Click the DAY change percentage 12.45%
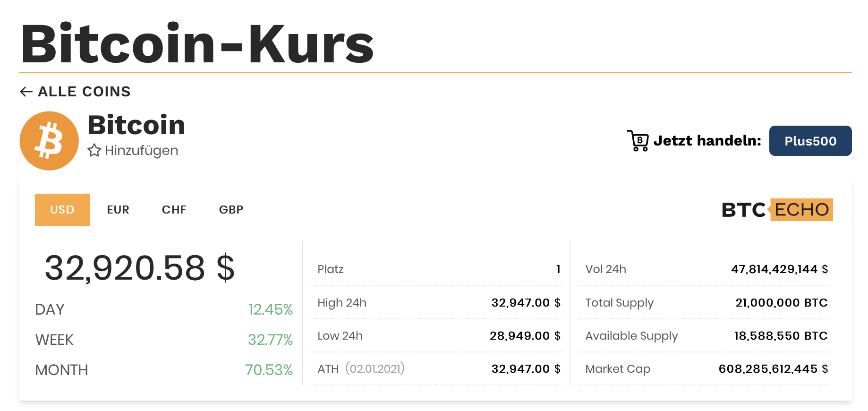This screenshot has width=868, height=411. [x=270, y=309]
